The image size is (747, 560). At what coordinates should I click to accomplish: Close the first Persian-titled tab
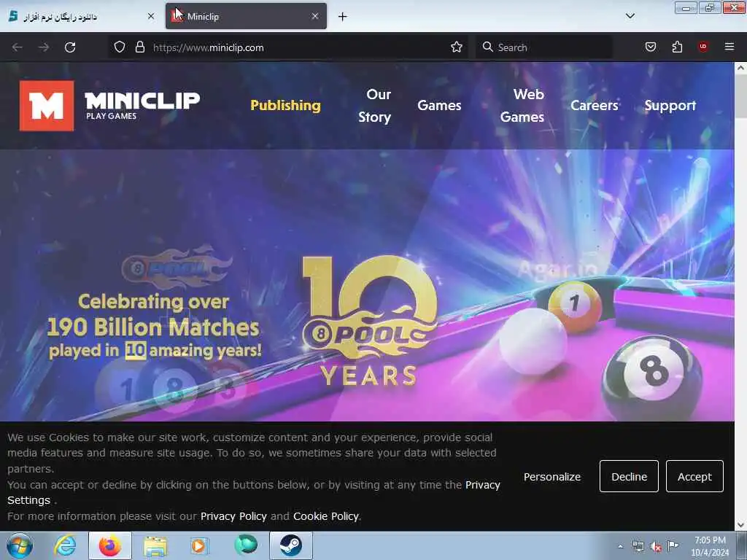tap(151, 16)
